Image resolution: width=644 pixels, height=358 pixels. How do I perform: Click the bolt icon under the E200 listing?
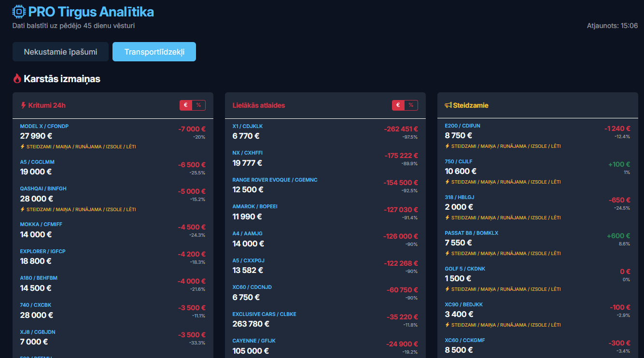point(447,146)
